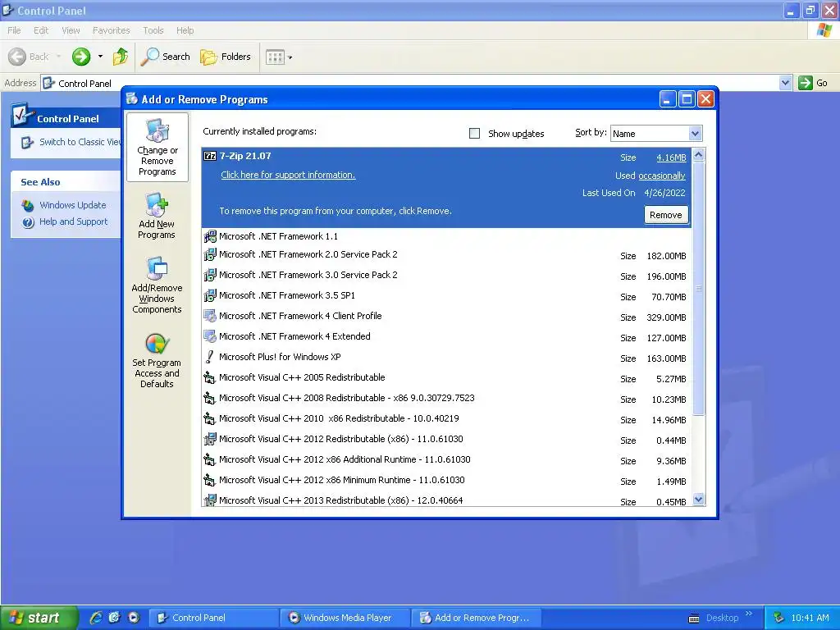840x630 pixels.
Task: Click here for support information link
Action: (x=288, y=175)
